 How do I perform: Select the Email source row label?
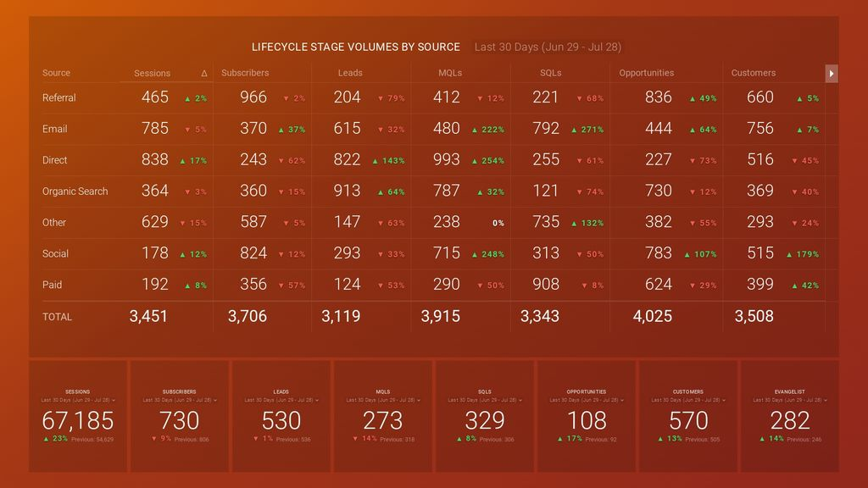coord(54,129)
